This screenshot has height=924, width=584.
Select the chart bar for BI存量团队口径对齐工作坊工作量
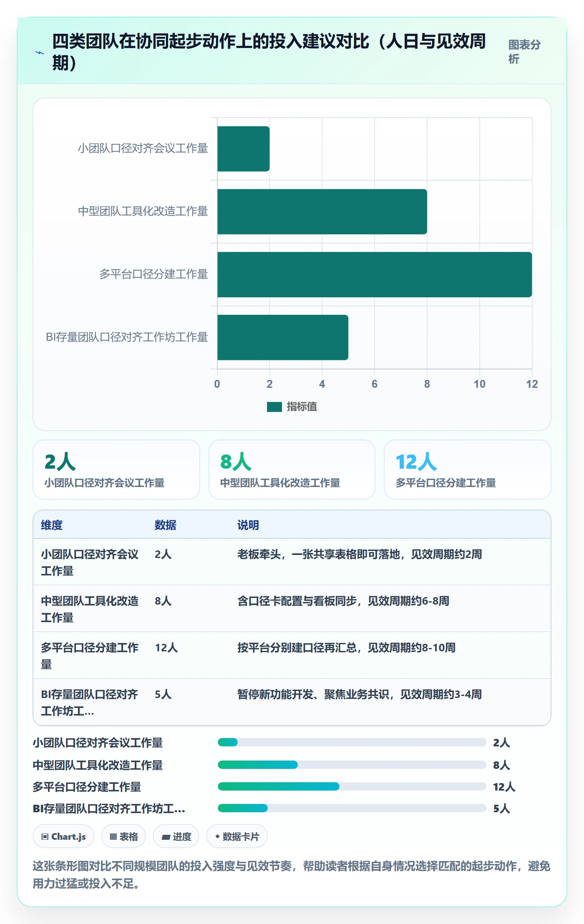pyautogui.click(x=283, y=337)
